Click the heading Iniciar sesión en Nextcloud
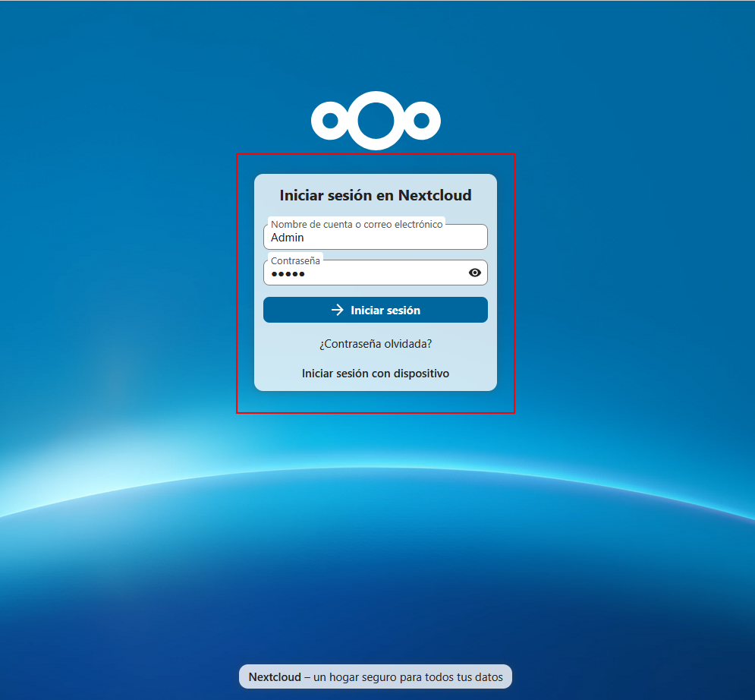This screenshot has width=755, height=700. pos(376,195)
